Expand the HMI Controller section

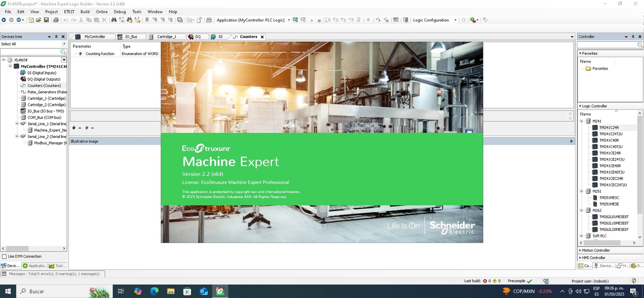pos(580,258)
